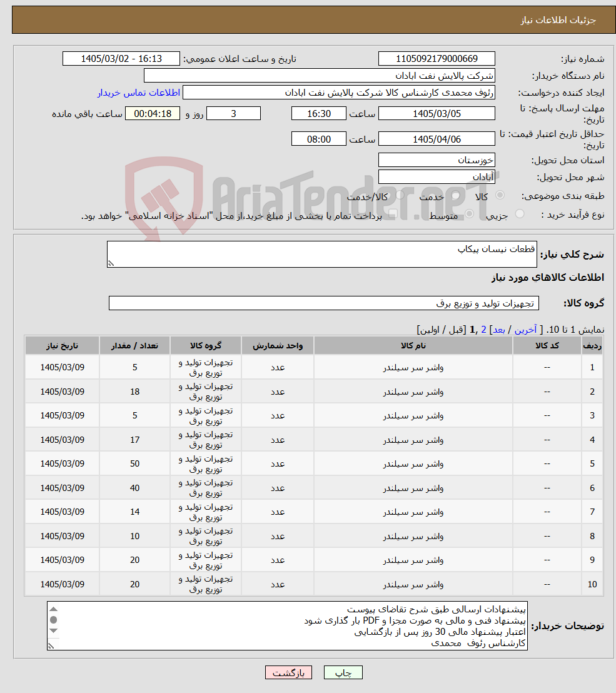Click the request creator field

[339, 93]
